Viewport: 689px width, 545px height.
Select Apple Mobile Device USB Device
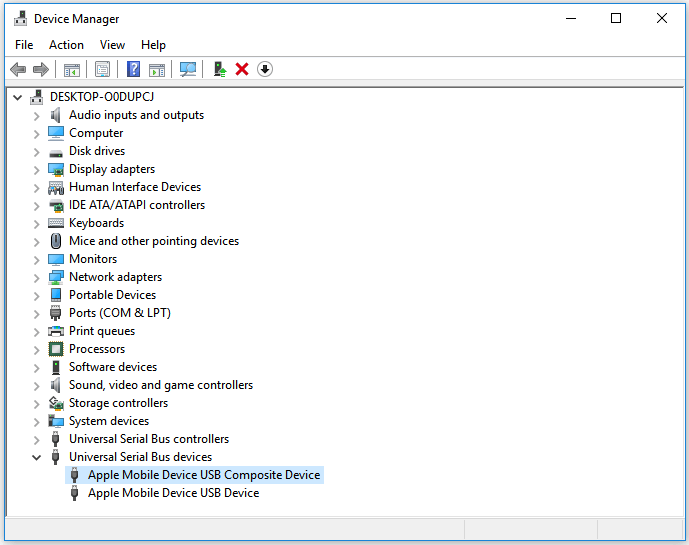[x=173, y=493]
